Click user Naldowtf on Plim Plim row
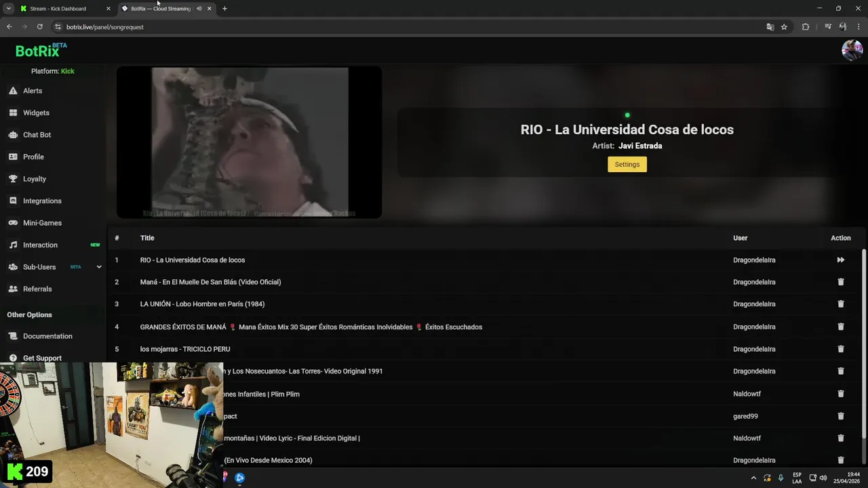 coord(747,394)
